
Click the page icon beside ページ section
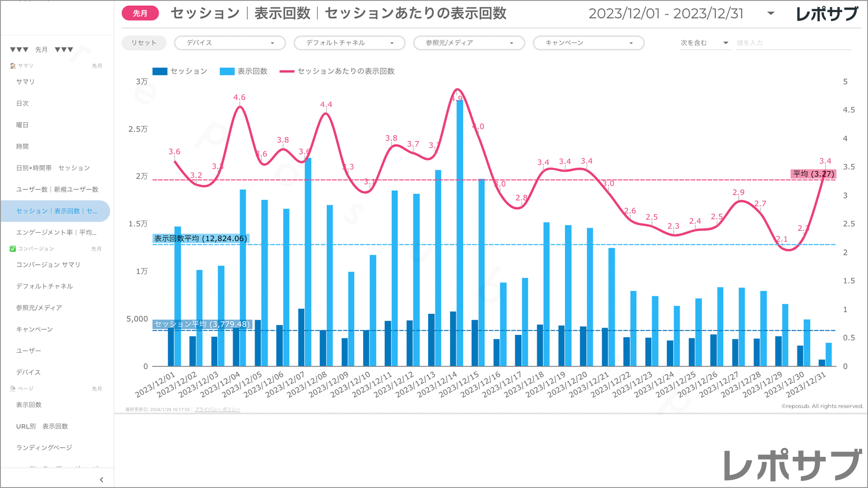point(13,389)
